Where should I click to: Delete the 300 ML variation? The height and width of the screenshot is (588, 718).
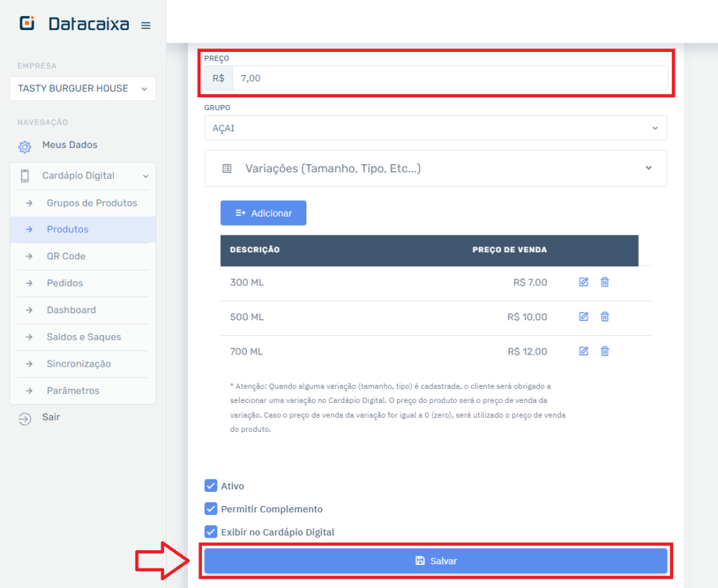[604, 282]
